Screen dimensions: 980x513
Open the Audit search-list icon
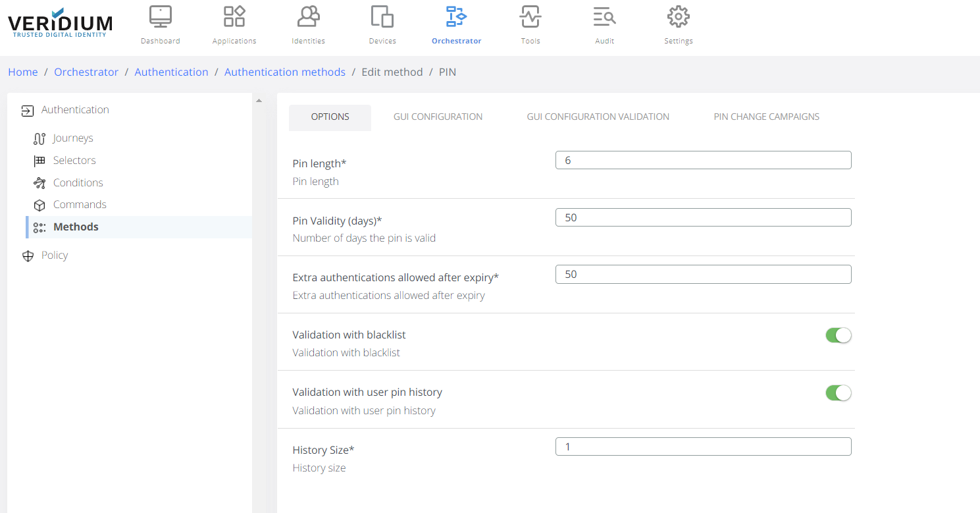[604, 17]
